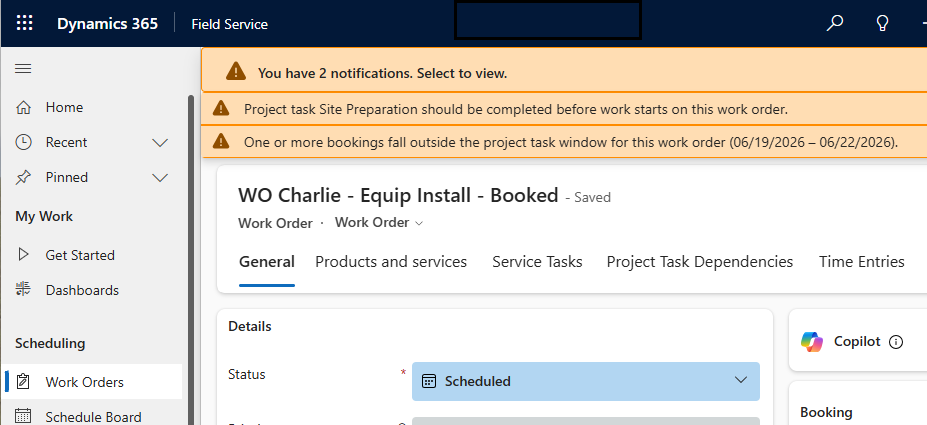This screenshot has height=425, width=927.
Task: Open the Service Tasks tab
Action: click(x=537, y=262)
